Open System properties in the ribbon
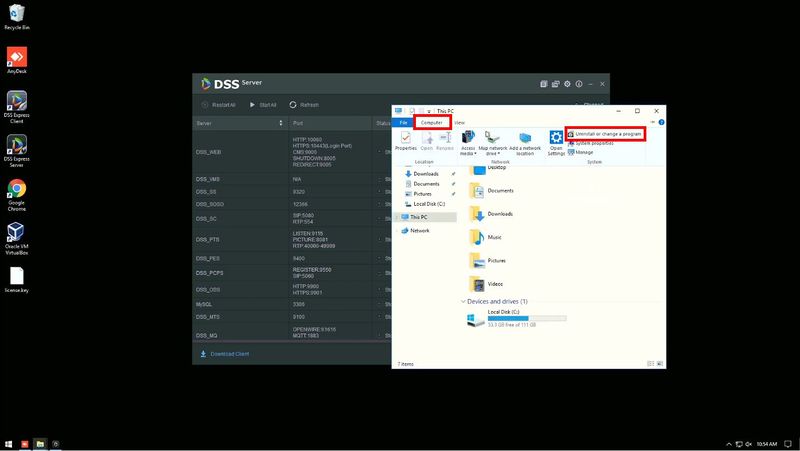This screenshot has width=800, height=451. (591, 143)
